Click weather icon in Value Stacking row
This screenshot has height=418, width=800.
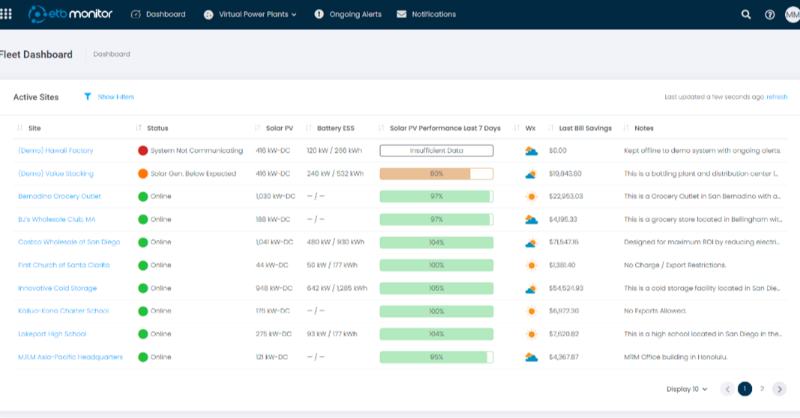point(531,174)
